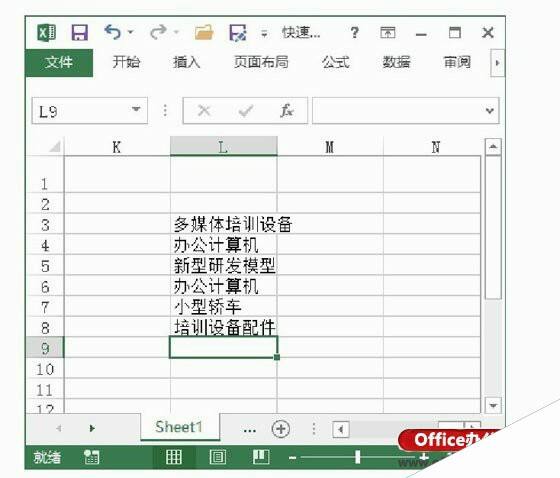The image size is (560, 478).
Task: Select column K header
Action: [x=117, y=147]
